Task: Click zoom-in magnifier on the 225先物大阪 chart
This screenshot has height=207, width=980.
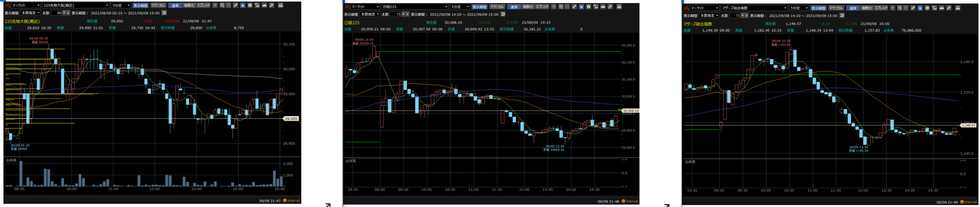Action: pyautogui.click(x=222, y=5)
